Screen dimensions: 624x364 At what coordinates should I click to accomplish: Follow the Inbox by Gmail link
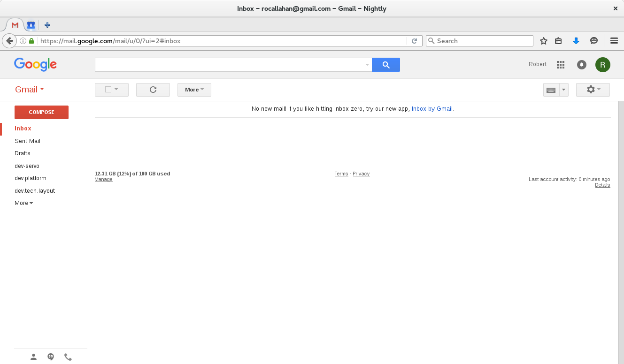(x=432, y=109)
